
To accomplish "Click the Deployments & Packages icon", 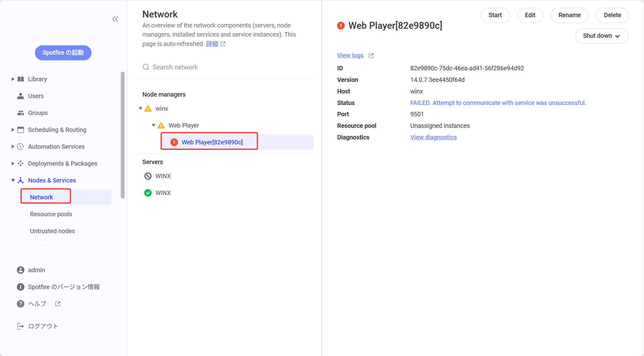I will (21, 163).
